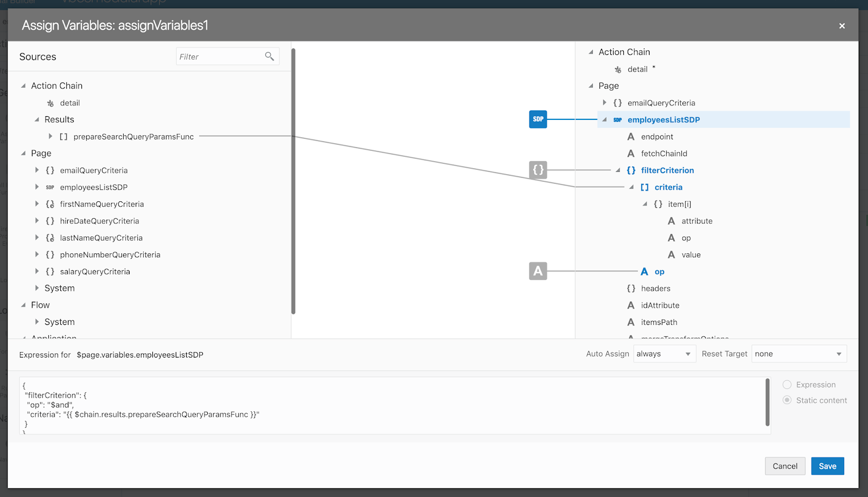Click the SDP icon beside employeesListSDP under Page sources
The height and width of the screenshot is (497, 868).
click(49, 187)
